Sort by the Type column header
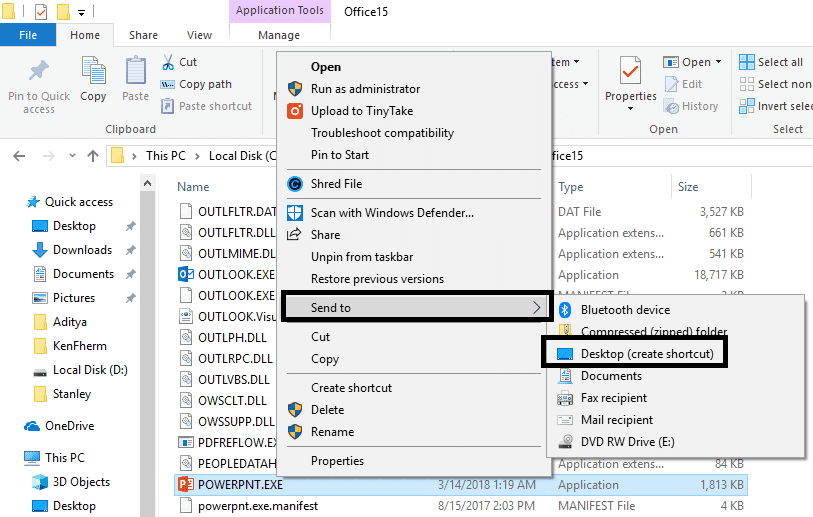The image size is (813, 517). [570, 187]
